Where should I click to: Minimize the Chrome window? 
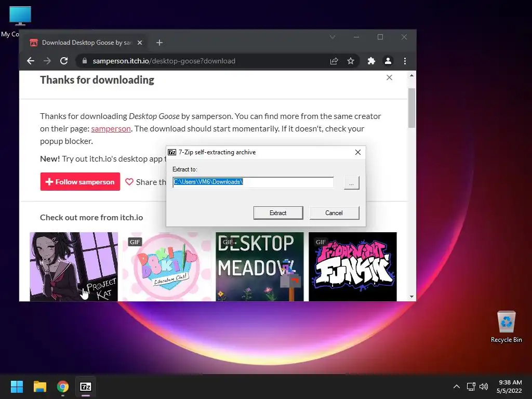[x=356, y=37]
